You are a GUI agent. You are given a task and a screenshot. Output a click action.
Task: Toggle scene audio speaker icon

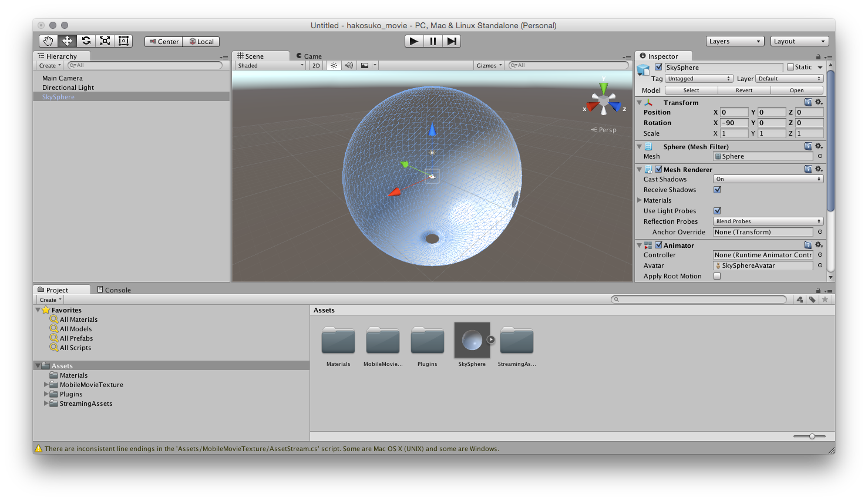[349, 66]
